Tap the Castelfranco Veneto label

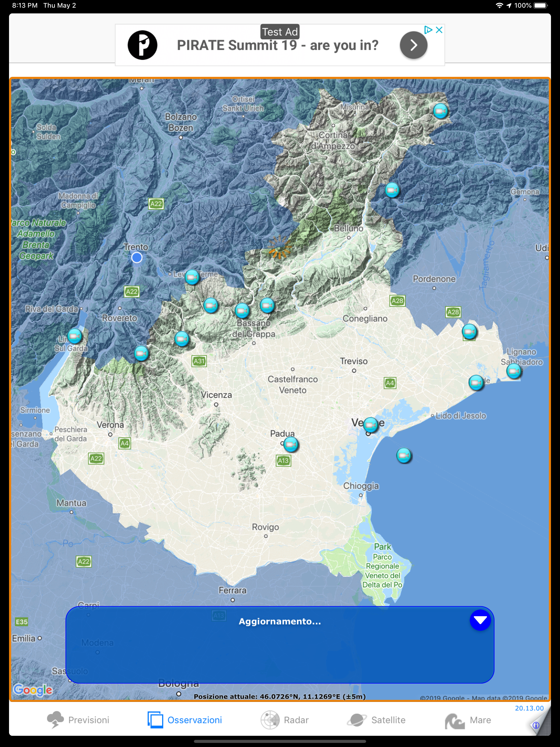pyautogui.click(x=293, y=385)
